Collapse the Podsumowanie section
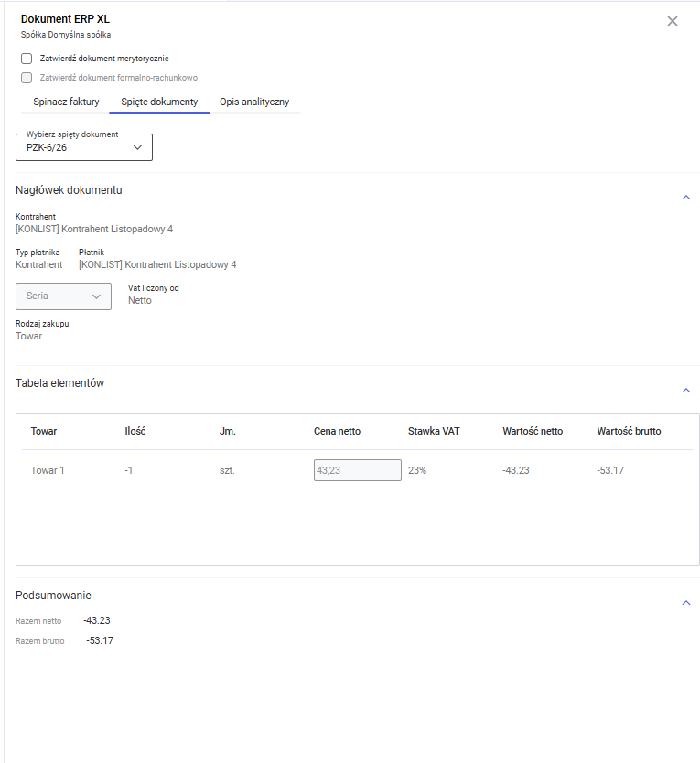 [x=686, y=603]
